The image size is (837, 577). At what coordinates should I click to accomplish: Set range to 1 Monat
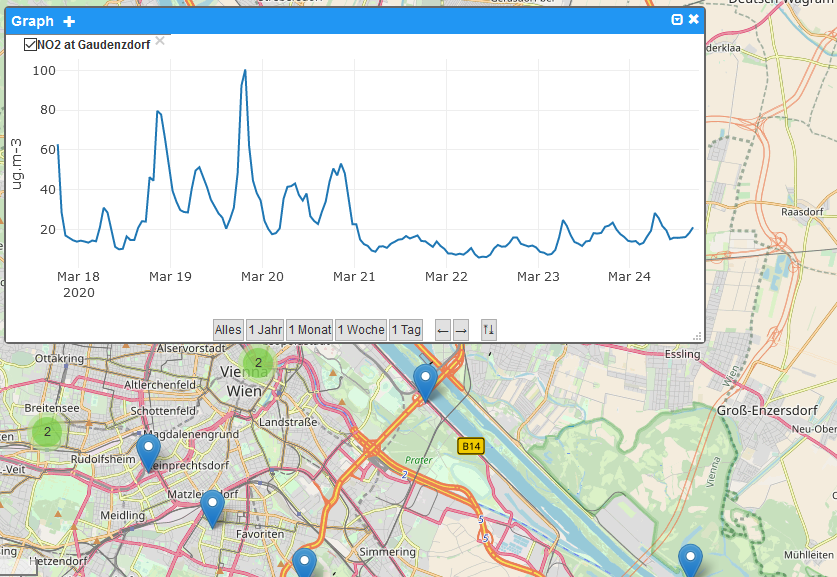[x=310, y=330]
